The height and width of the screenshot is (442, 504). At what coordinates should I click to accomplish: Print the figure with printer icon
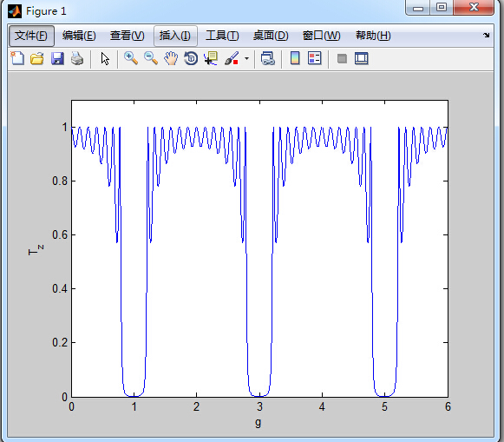[x=77, y=58]
